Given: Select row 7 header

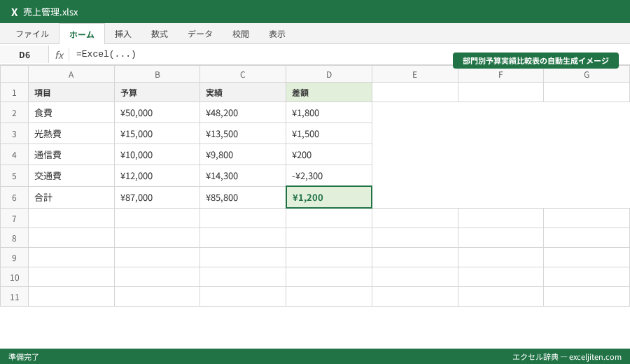Looking at the screenshot, I should coord(15,218).
